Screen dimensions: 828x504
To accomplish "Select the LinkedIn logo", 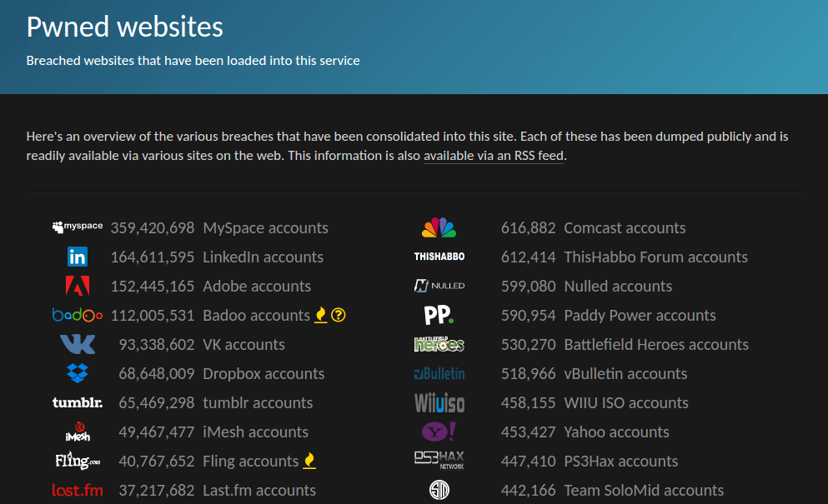I will point(78,257).
